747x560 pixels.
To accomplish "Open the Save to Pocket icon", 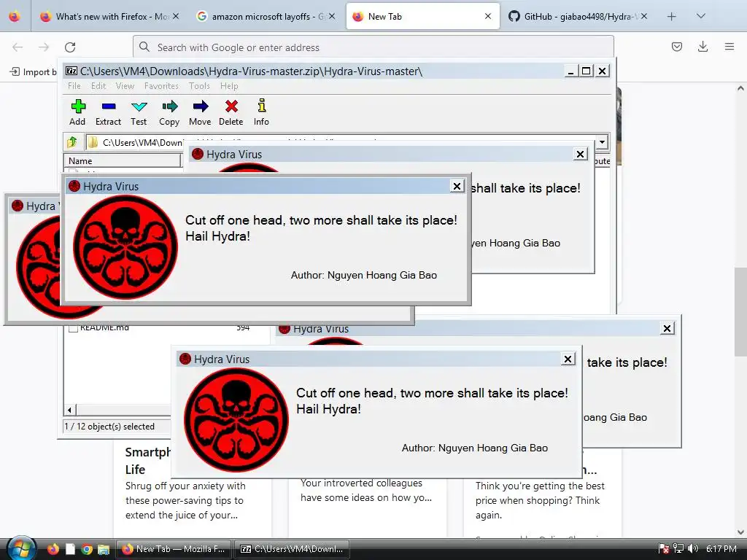I will 676,47.
